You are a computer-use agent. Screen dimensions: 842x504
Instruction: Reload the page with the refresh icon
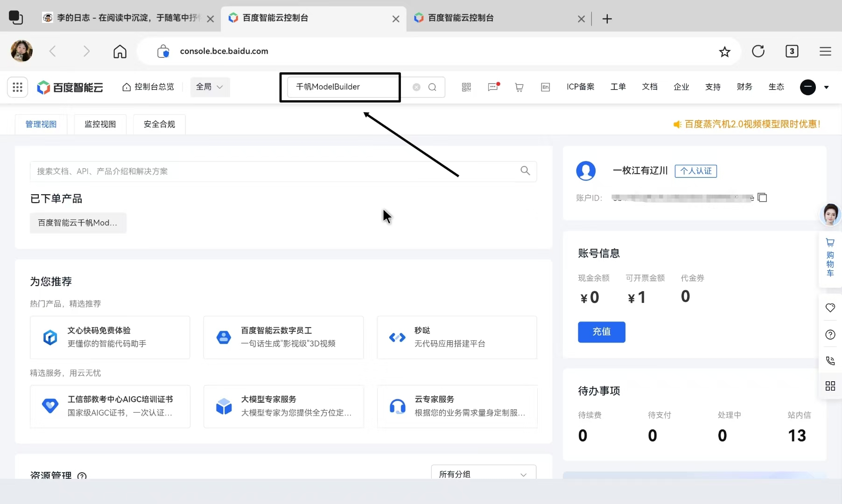(758, 51)
